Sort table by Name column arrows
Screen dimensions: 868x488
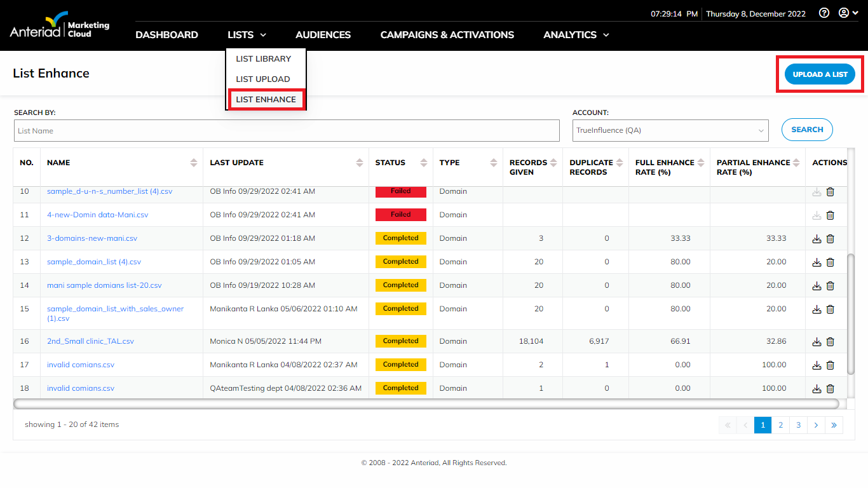pos(194,163)
